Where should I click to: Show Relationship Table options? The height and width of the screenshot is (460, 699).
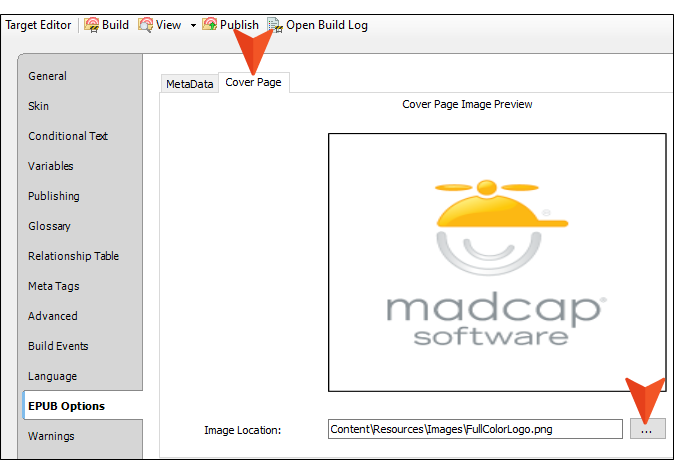tap(73, 256)
